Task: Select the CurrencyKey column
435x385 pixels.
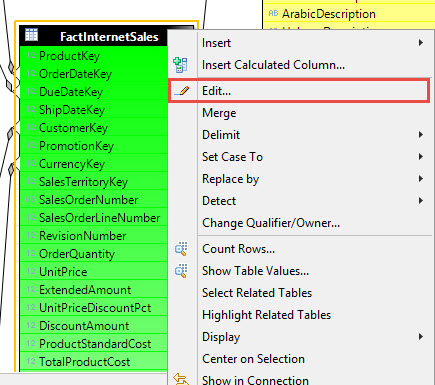Action: tap(93, 163)
